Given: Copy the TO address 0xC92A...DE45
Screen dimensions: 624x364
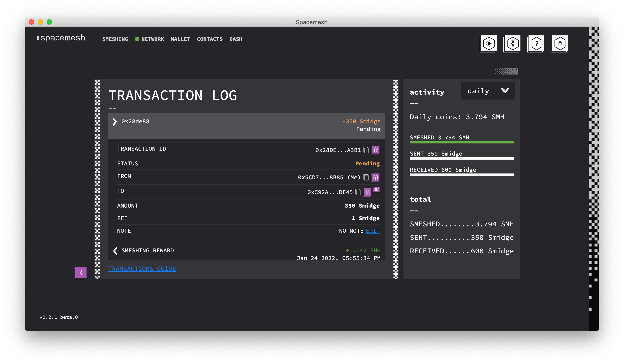Looking at the screenshot, I should point(358,192).
